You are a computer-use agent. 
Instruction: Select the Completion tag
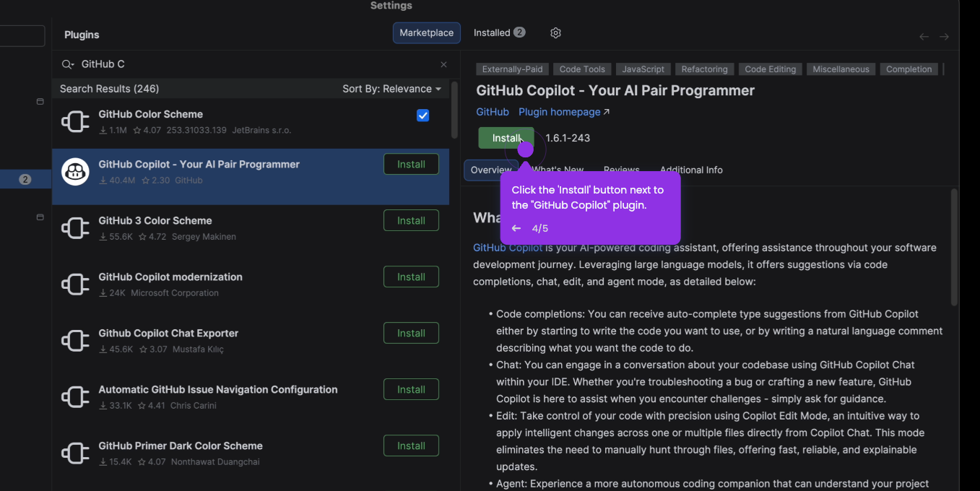(909, 69)
